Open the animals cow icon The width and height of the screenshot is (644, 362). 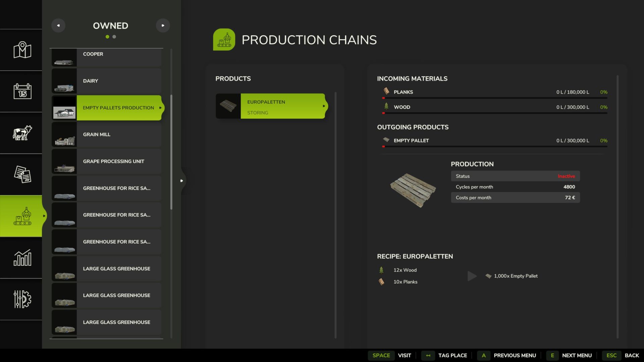[x=22, y=133]
